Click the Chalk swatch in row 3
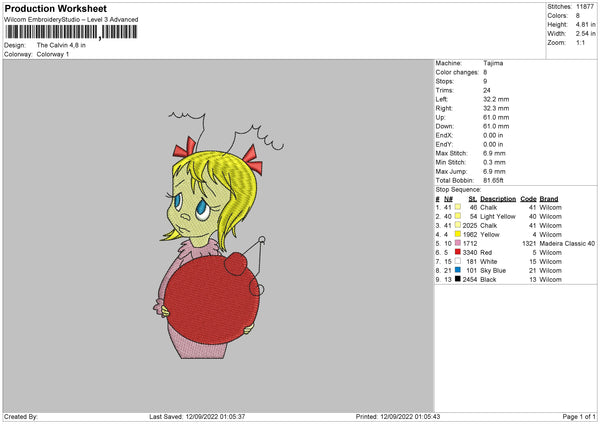The image size is (600, 424). pos(458,225)
